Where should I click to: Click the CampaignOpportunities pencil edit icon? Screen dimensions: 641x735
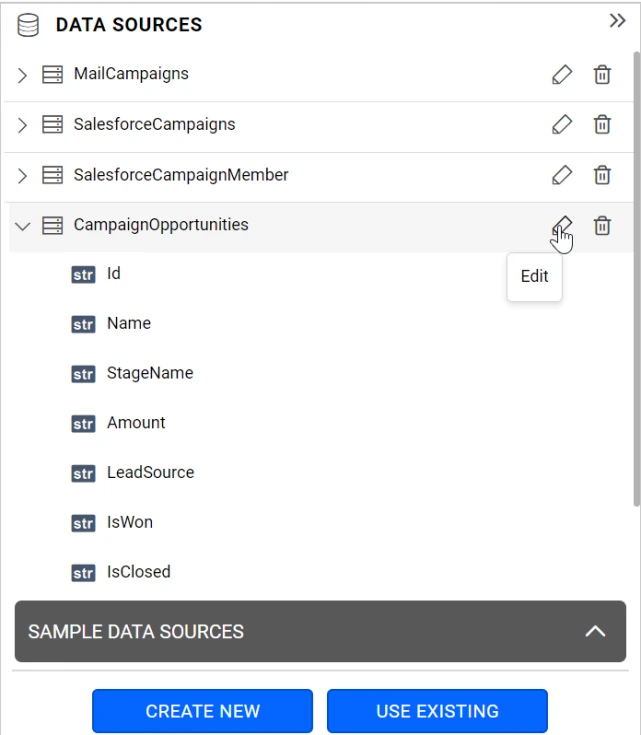coord(562,225)
